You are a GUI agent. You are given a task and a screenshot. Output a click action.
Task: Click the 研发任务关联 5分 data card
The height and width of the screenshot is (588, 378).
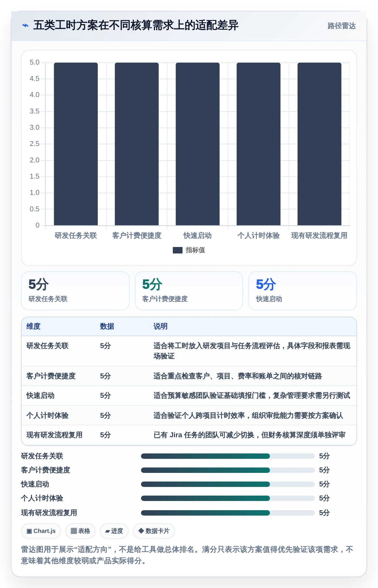coord(75,291)
